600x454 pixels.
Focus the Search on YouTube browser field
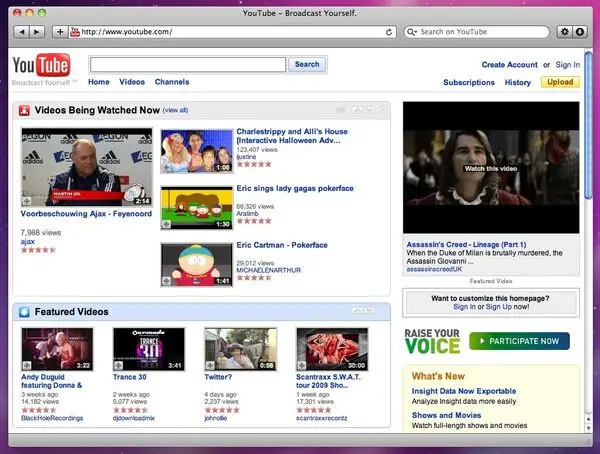coord(477,32)
